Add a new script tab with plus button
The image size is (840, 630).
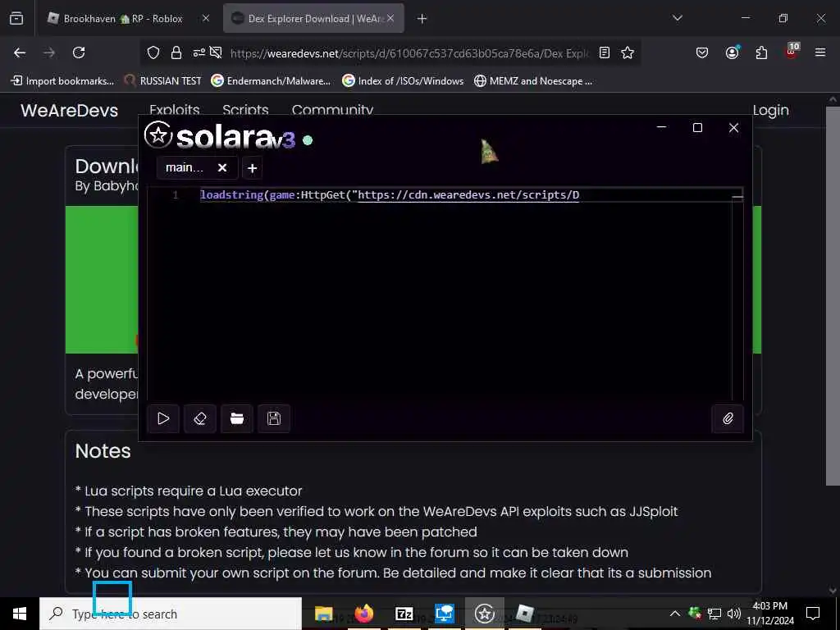click(x=253, y=168)
